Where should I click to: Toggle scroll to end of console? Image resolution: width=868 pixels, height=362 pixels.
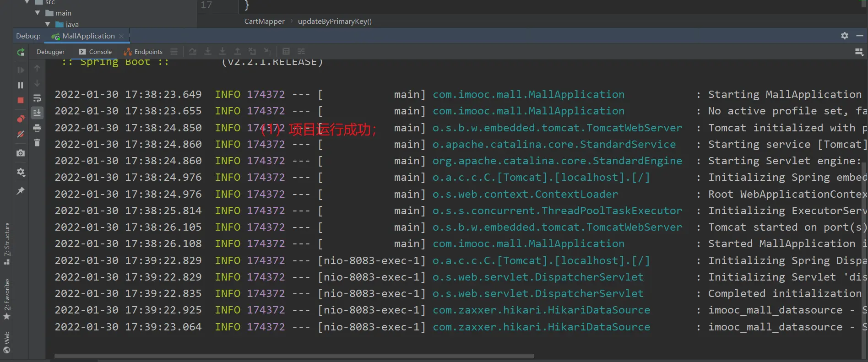pyautogui.click(x=37, y=113)
